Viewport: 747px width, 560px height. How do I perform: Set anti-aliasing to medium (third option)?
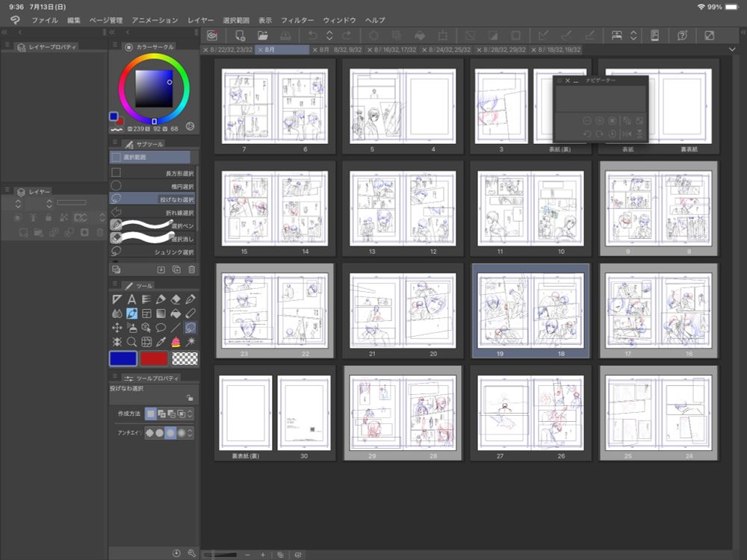[x=170, y=433]
